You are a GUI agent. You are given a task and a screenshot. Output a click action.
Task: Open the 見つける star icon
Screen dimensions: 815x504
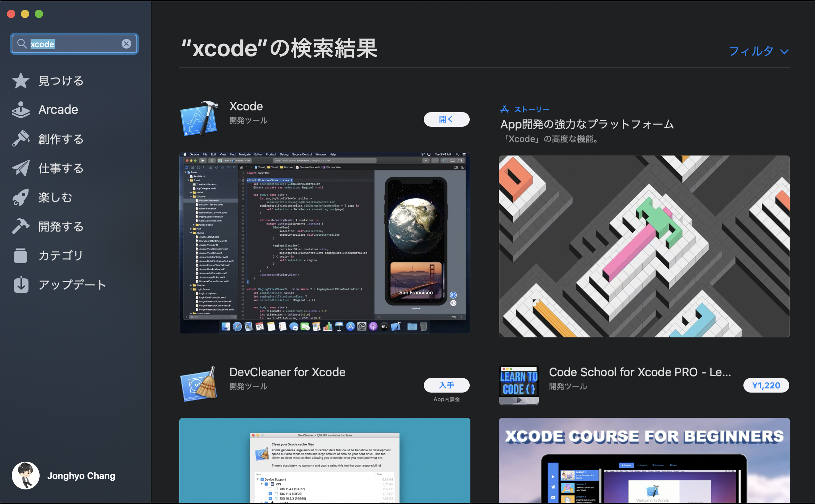pyautogui.click(x=21, y=81)
